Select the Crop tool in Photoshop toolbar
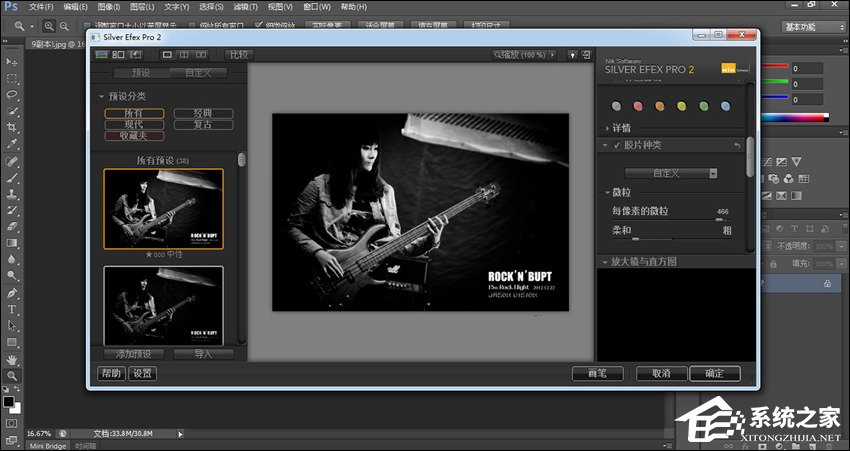This screenshot has width=850, height=451. pyautogui.click(x=12, y=128)
